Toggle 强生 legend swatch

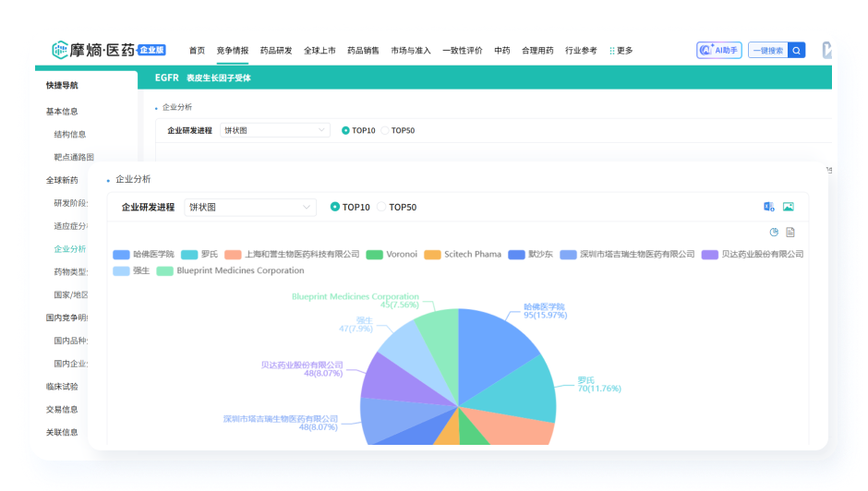[121, 271]
